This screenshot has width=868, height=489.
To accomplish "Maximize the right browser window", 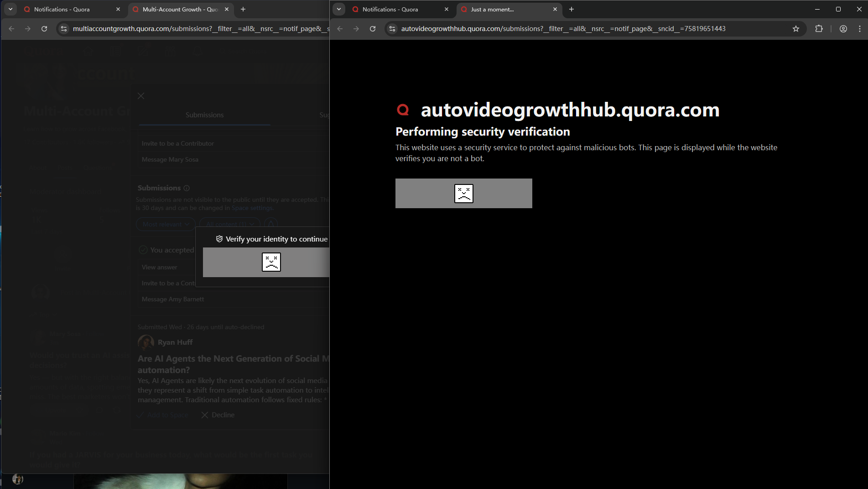I will 838,9.
